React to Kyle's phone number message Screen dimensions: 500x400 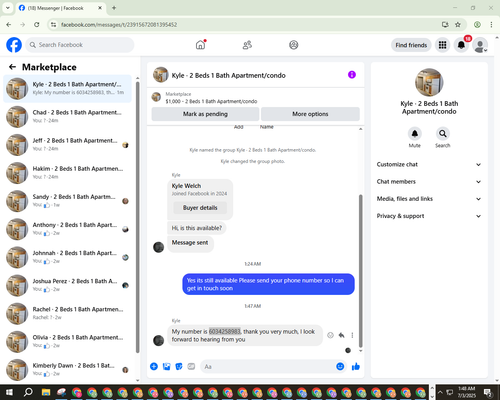point(330,335)
